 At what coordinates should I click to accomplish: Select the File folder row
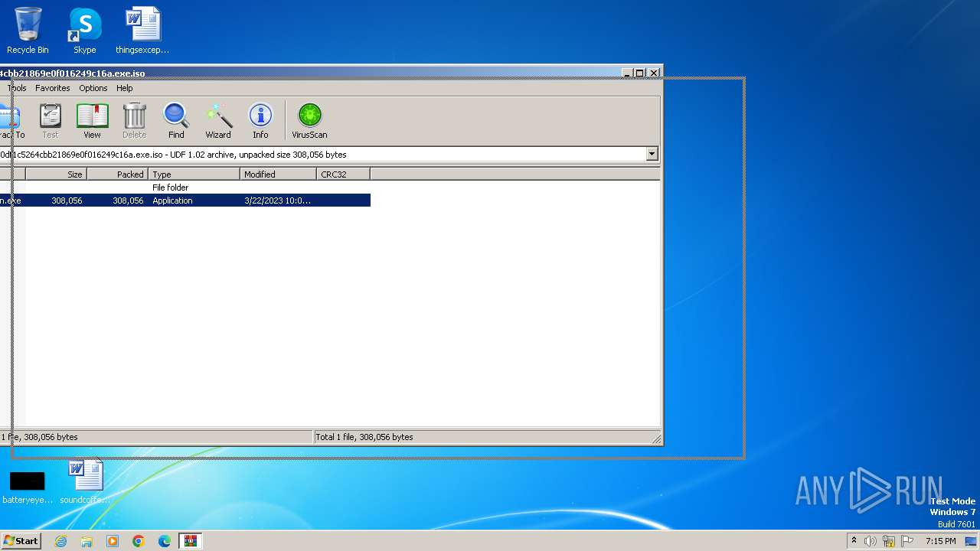(x=185, y=187)
